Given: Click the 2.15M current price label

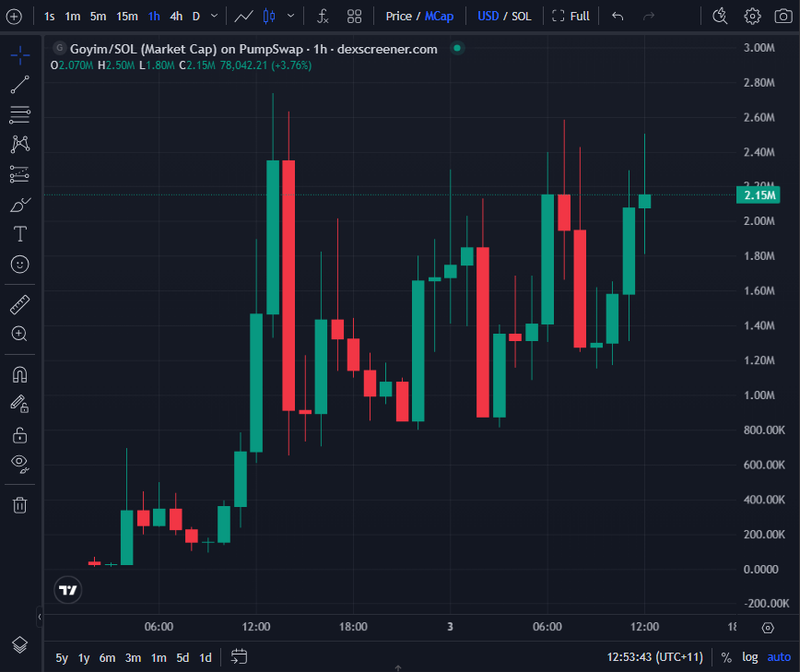Looking at the screenshot, I should (x=759, y=195).
